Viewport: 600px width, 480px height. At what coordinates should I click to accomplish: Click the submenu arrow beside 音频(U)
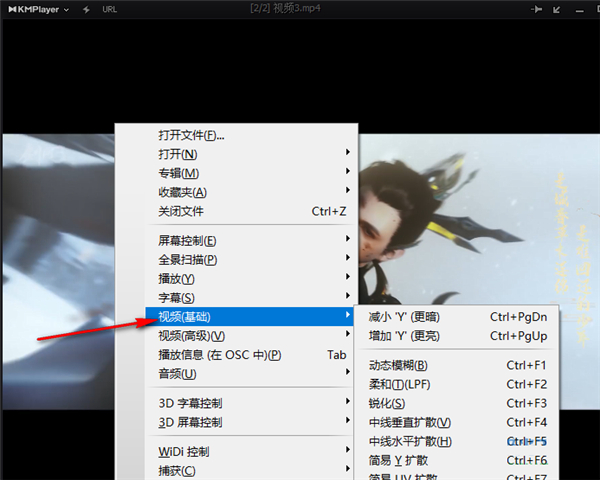click(347, 371)
